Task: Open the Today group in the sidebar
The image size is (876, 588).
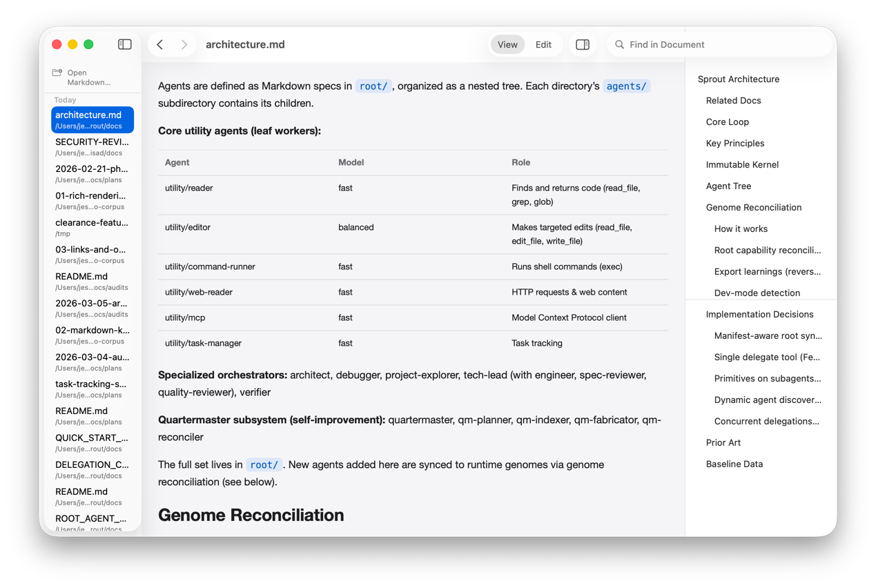Action: tap(64, 100)
